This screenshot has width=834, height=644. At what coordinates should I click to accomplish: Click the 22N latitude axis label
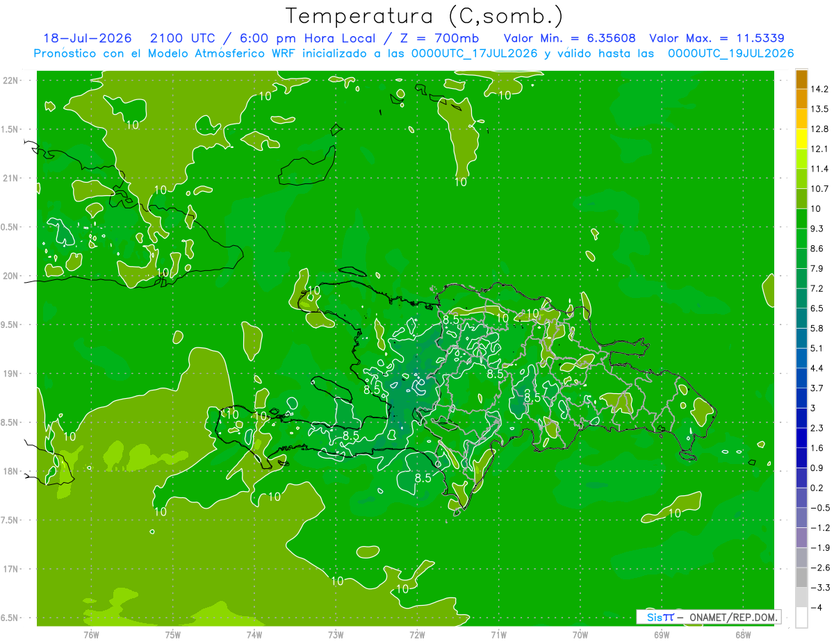click(10, 80)
